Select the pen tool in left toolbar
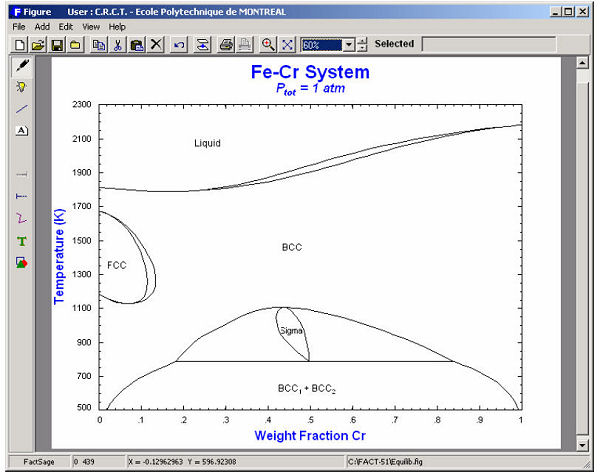This screenshot has height=475, width=600. coord(22,65)
